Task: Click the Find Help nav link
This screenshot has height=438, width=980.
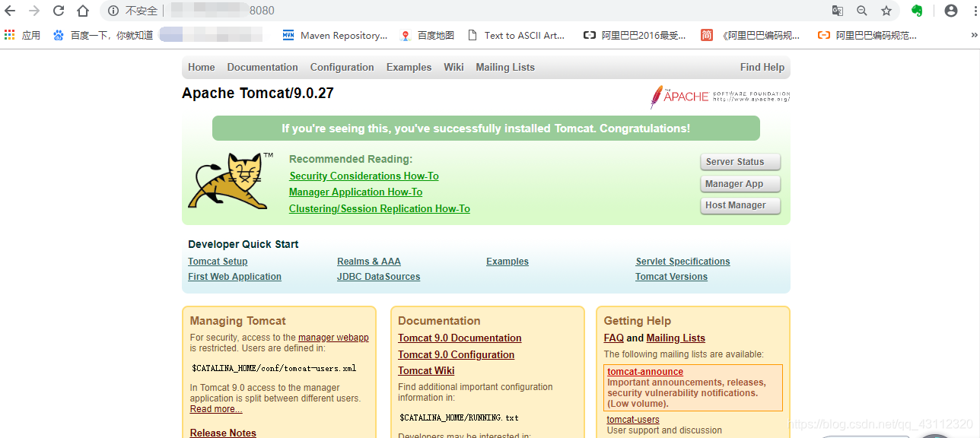Action: click(762, 67)
